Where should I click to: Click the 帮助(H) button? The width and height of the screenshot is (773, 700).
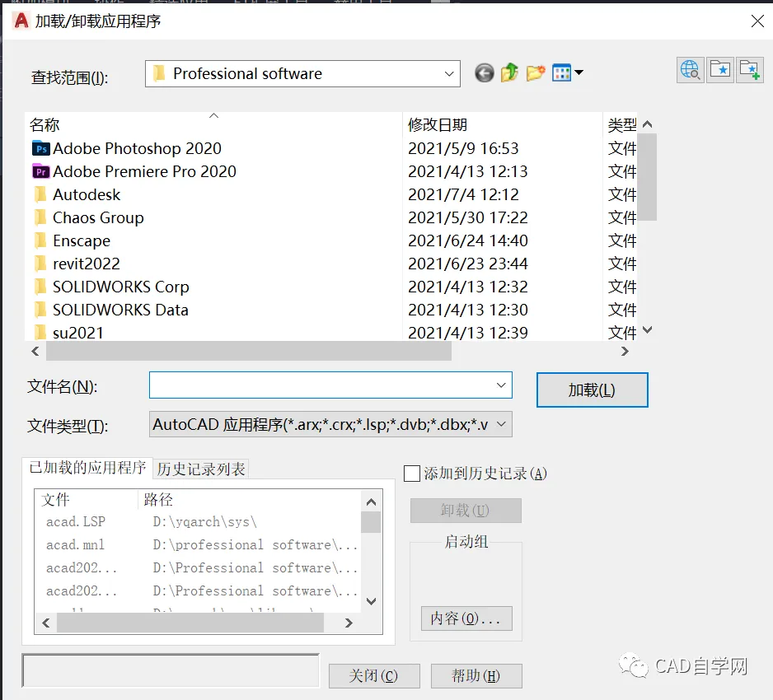point(476,676)
